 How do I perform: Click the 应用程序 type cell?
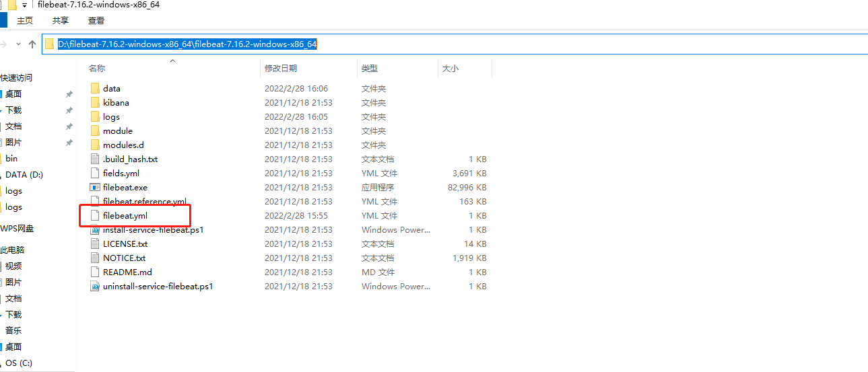point(378,188)
